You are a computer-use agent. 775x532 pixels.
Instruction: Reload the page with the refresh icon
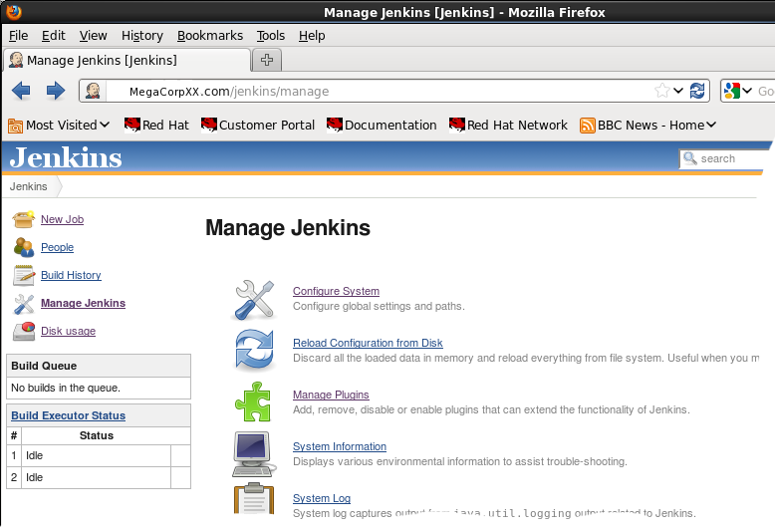tap(697, 91)
